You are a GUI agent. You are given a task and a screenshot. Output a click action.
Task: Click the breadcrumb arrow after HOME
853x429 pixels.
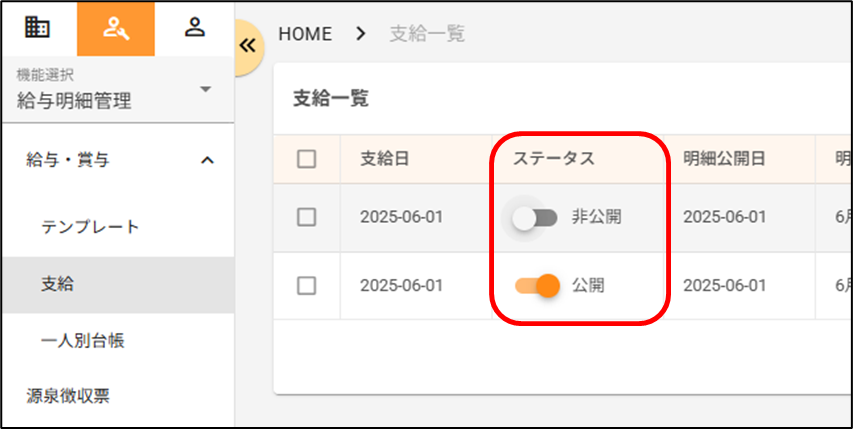[361, 34]
